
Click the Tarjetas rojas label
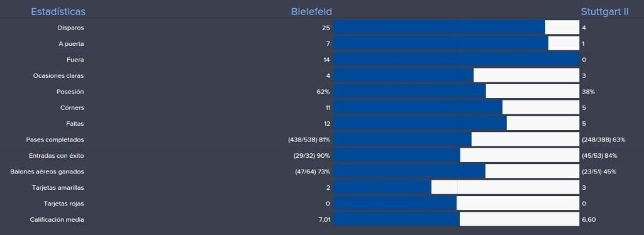coord(64,204)
